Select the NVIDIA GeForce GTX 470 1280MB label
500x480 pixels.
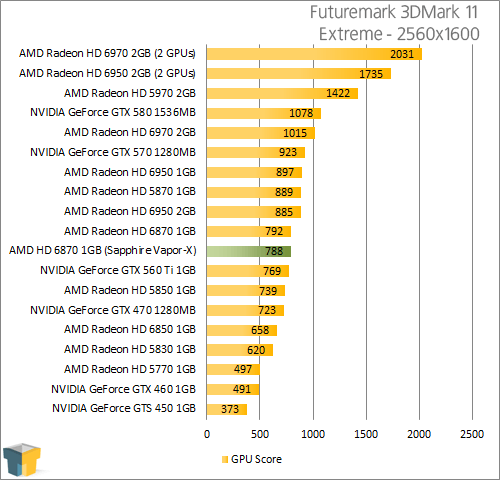(113, 310)
